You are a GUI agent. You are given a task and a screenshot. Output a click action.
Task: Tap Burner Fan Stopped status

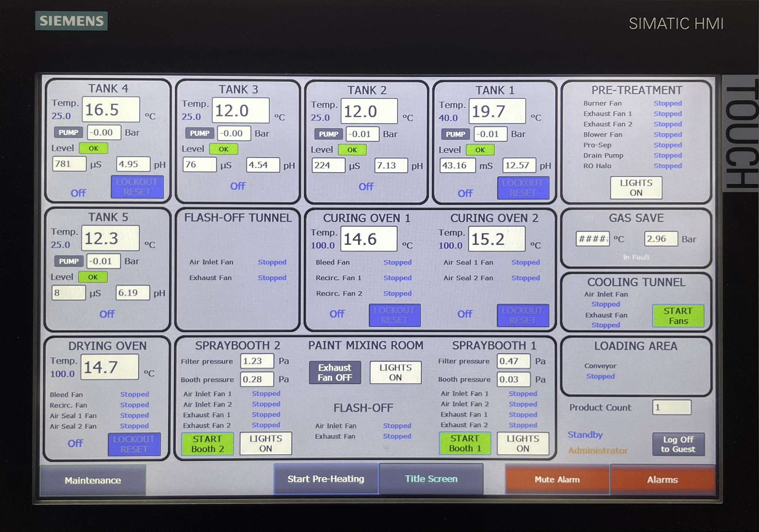click(668, 103)
